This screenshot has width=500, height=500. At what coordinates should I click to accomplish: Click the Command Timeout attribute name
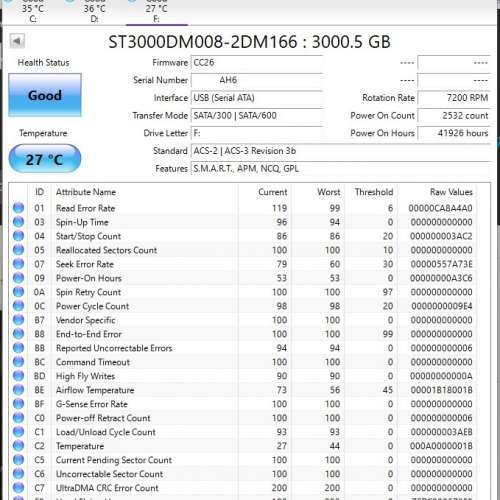pos(93,362)
